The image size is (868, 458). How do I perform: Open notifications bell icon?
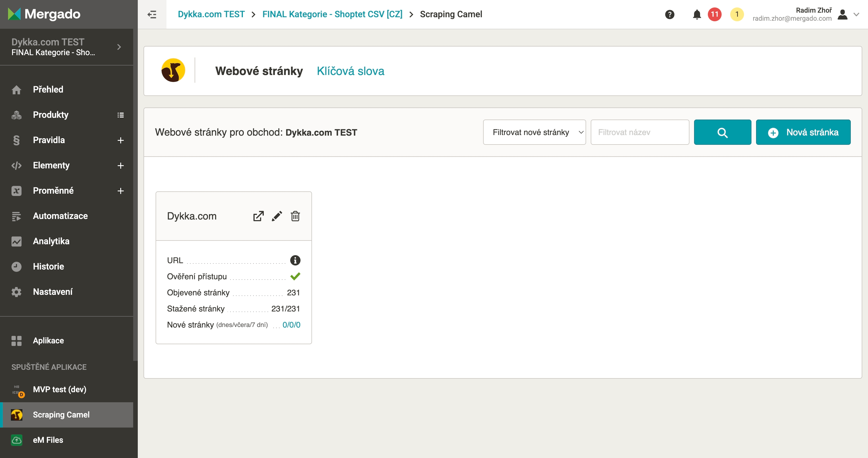pos(697,14)
